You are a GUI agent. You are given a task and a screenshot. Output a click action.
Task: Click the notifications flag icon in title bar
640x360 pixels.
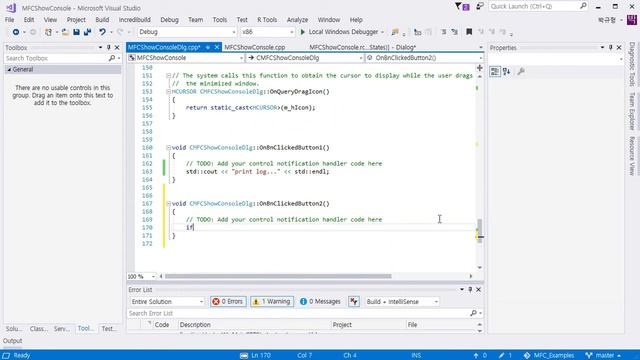462,7
